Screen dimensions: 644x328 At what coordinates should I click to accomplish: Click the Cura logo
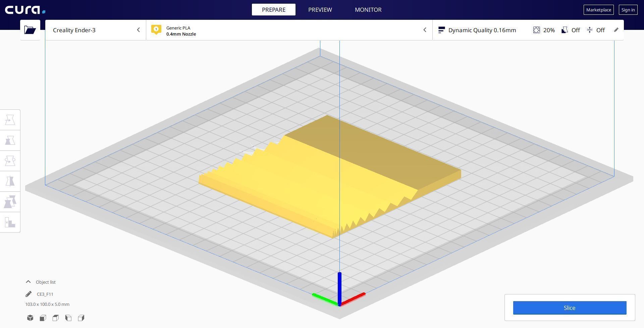[25, 10]
